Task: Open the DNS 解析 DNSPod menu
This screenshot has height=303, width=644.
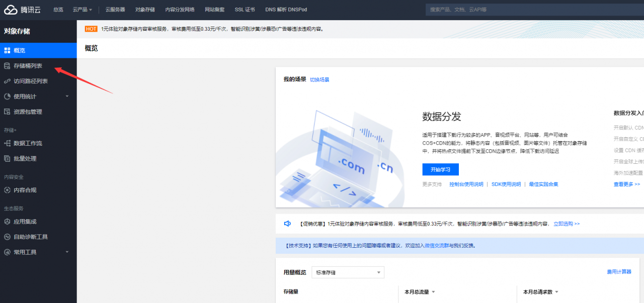Action: 286,9
